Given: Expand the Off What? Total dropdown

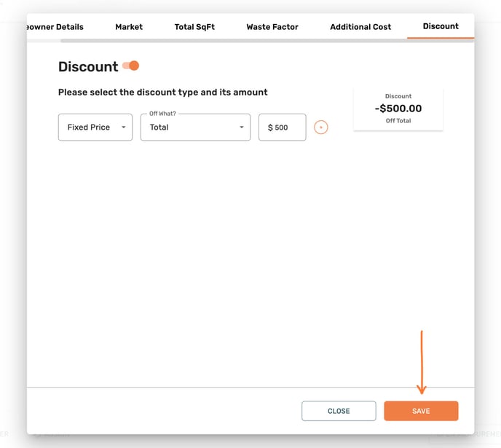Looking at the screenshot, I should click(x=196, y=127).
